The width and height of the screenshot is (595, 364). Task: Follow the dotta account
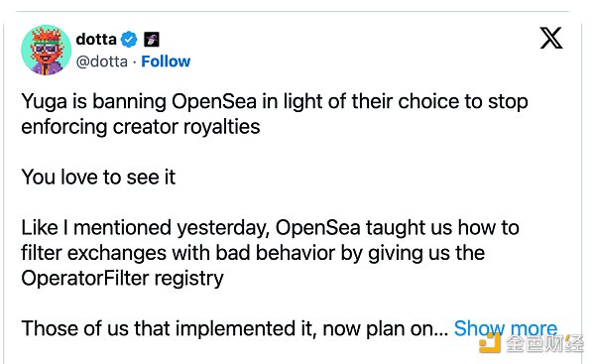click(x=166, y=61)
